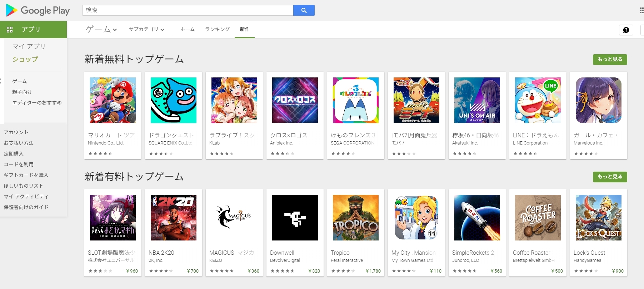Click もっと見る for paid top games
This screenshot has height=289, width=644.
tap(610, 177)
